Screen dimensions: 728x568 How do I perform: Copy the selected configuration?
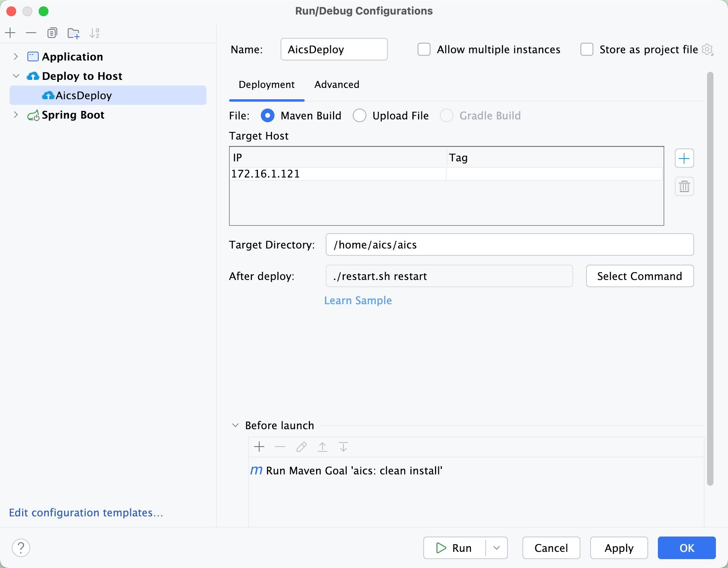(52, 33)
